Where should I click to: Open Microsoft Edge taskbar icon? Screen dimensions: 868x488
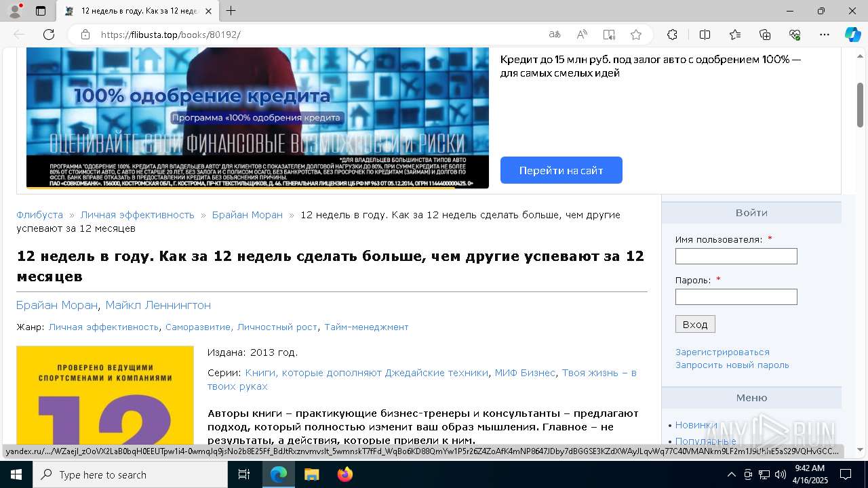pos(279,474)
